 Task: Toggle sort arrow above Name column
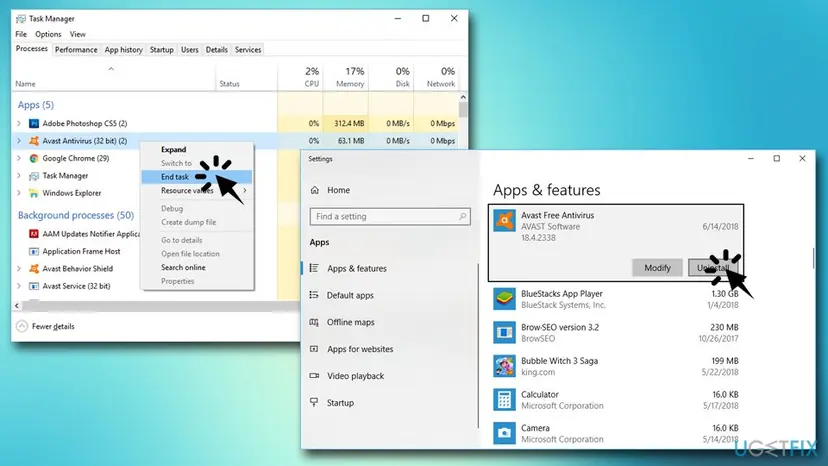click(111, 69)
